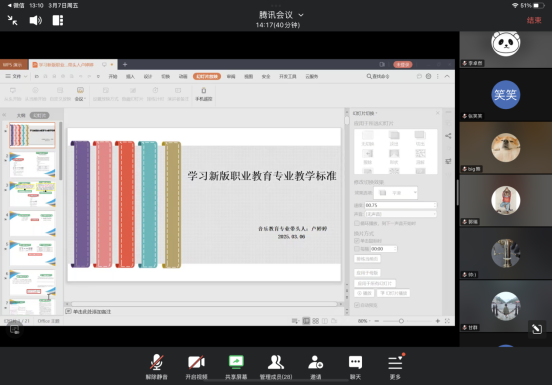Screen dimensions: 552x386
Task: Switch to the 插入 ribbon tab
Action: click(130, 76)
